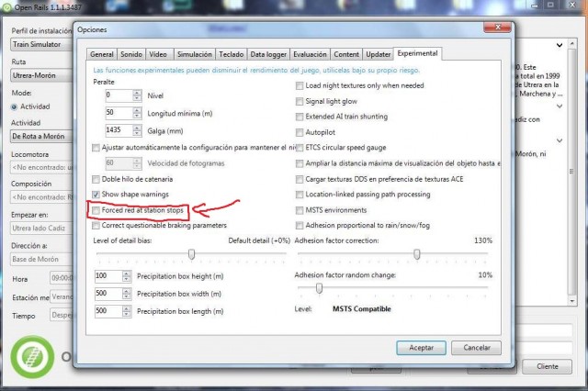Screen dimensions: 588x391
Task: Adjust the Level of detail bias slider
Action: point(191,254)
